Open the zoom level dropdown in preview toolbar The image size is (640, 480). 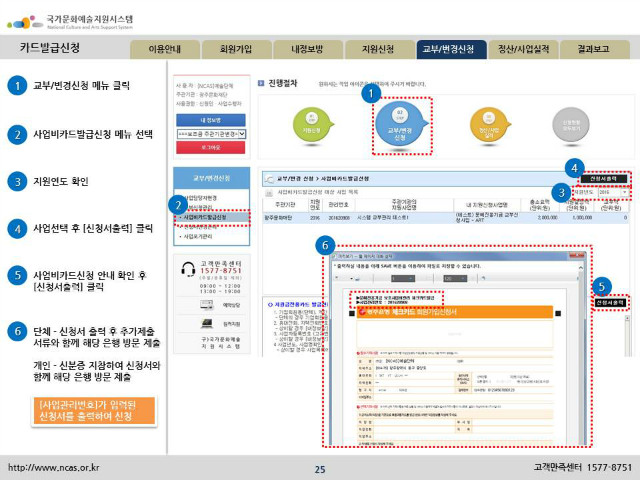[455, 278]
